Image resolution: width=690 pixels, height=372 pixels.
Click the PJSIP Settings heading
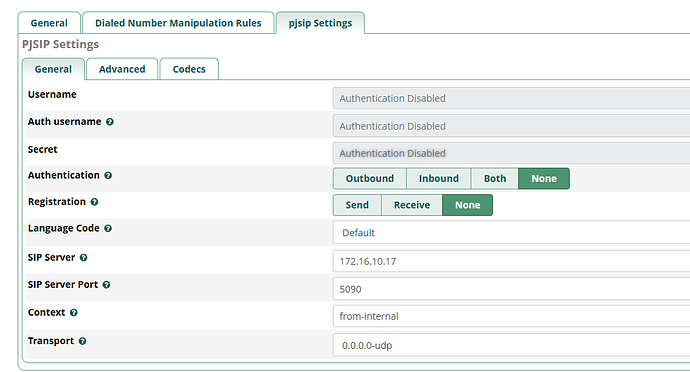pyautogui.click(x=60, y=44)
